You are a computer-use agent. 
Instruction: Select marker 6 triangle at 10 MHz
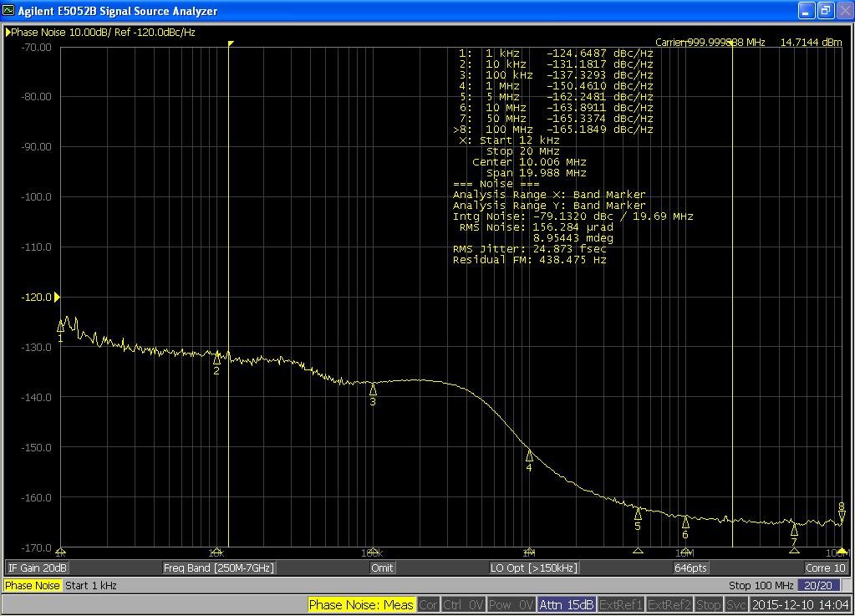coord(685,522)
